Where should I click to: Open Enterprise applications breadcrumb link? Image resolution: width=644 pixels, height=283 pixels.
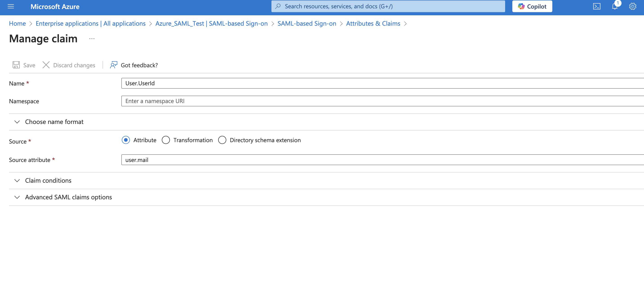coord(91,24)
